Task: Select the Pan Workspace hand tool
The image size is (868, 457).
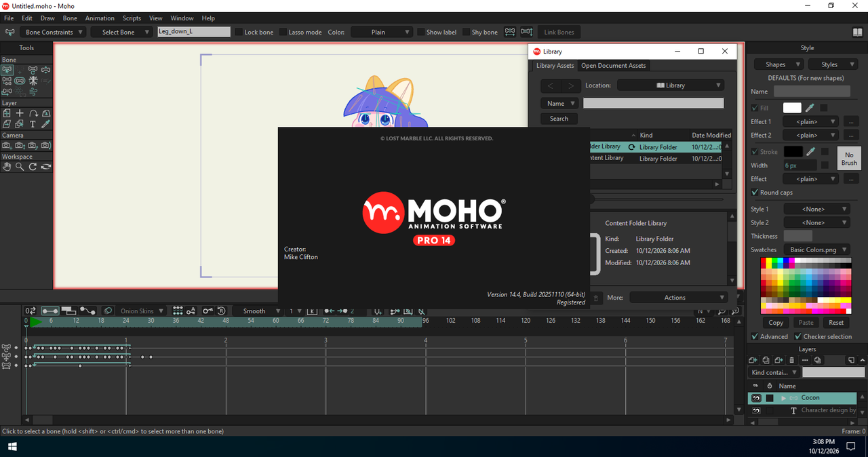Action: pos(7,166)
